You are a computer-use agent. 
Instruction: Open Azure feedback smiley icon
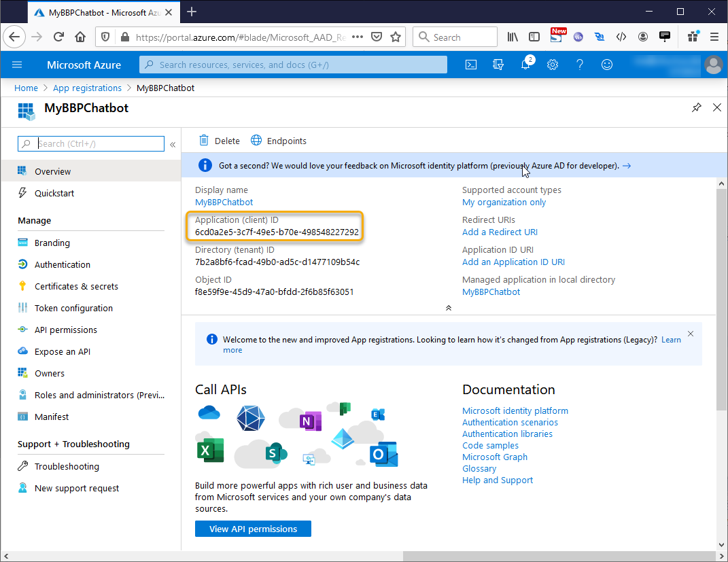[607, 65]
